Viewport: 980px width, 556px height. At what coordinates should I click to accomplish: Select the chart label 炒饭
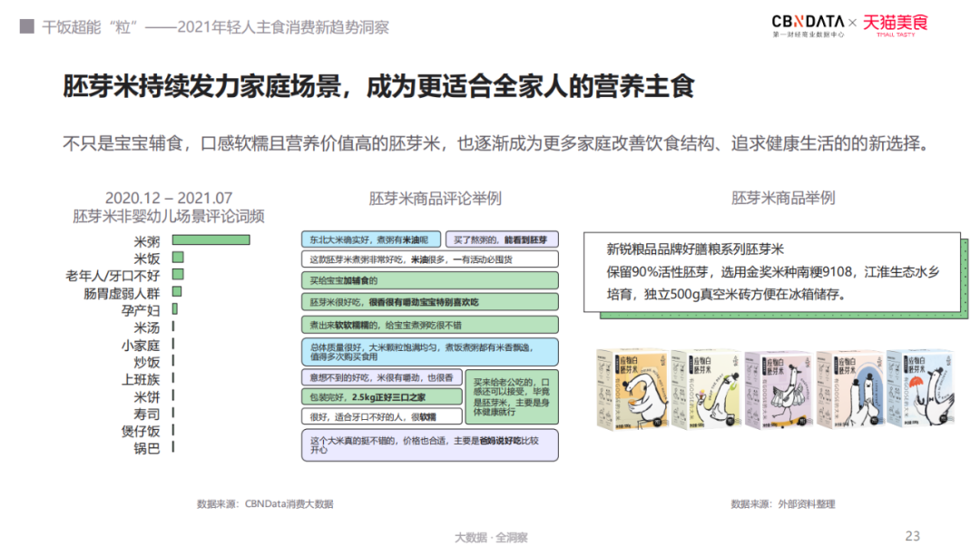point(147,362)
